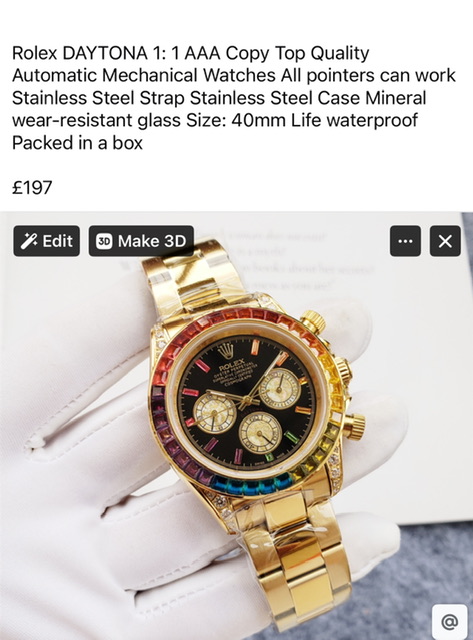Click the bottom chronograph subdial
This screenshot has height=640, width=473.
pos(260,433)
